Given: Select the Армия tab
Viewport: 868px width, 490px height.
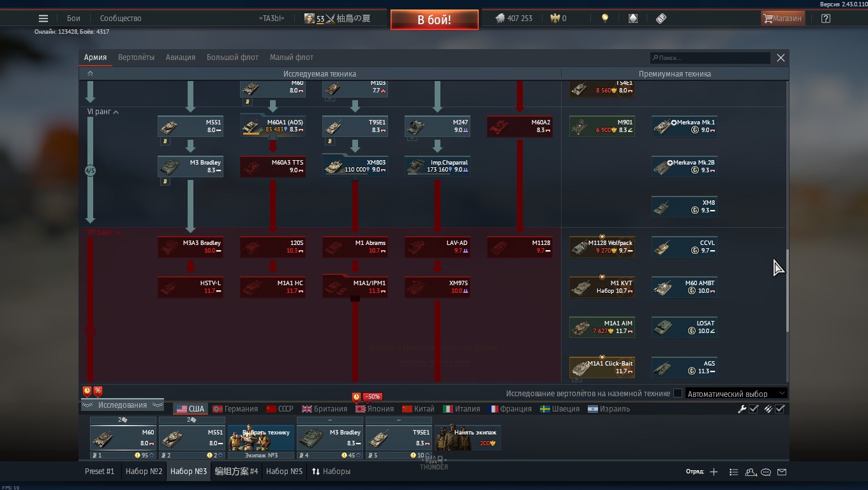Looking at the screenshot, I should pos(95,57).
